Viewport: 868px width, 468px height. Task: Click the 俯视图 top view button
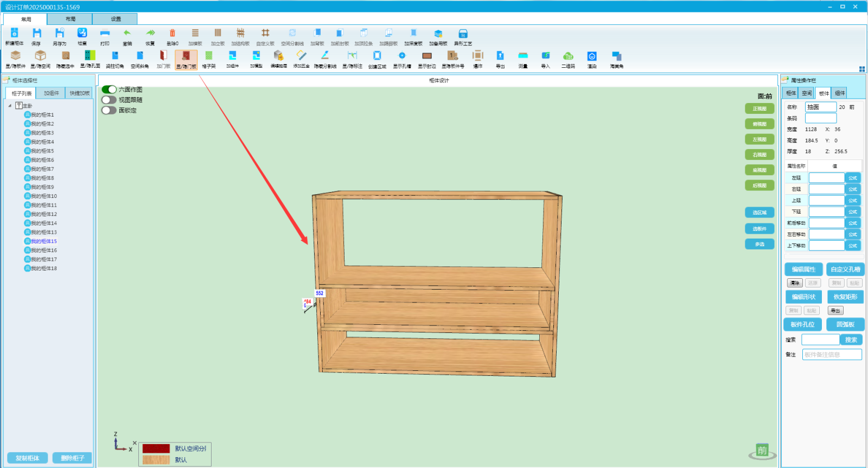[759, 124]
